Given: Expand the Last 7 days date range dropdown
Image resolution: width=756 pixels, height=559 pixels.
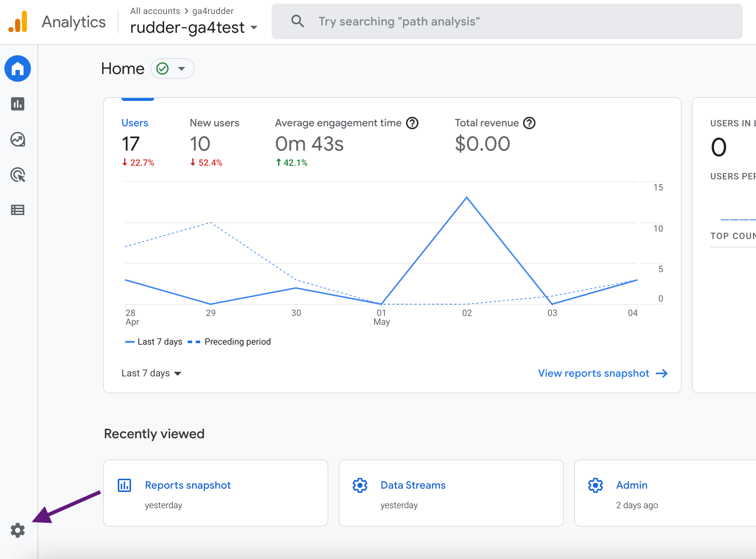Looking at the screenshot, I should pyautogui.click(x=151, y=373).
